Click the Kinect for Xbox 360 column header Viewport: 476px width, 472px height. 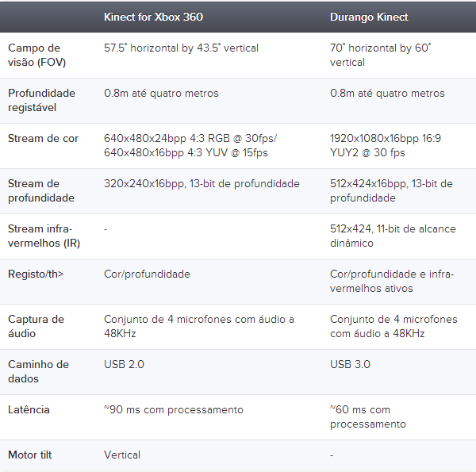point(153,17)
